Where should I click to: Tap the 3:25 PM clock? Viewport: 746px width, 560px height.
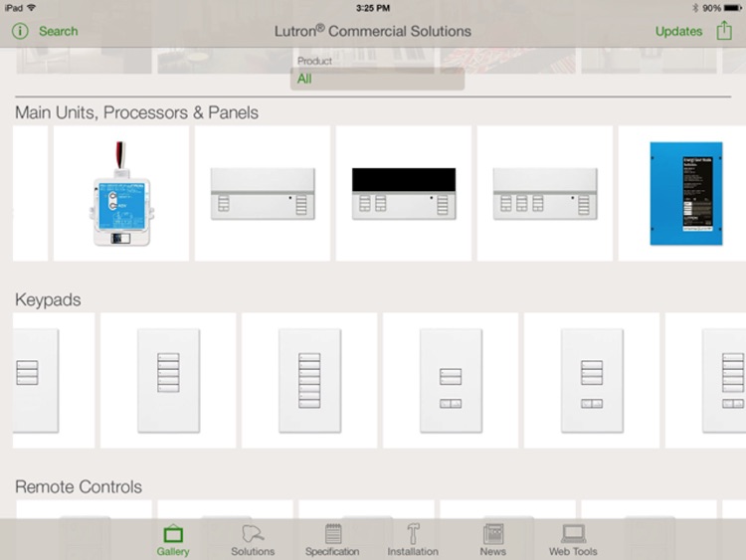pos(373,8)
